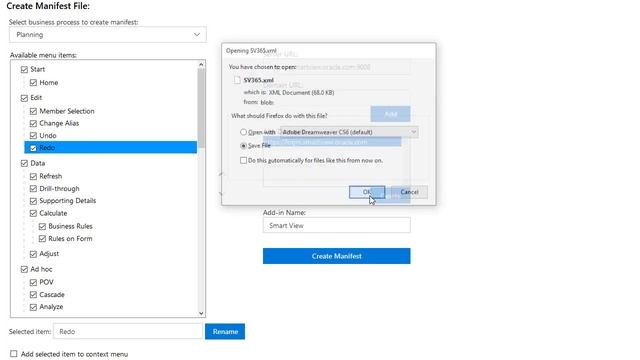The height and width of the screenshot is (360, 640).
Task: Click the SV365.xml file name text
Action: point(259,80)
